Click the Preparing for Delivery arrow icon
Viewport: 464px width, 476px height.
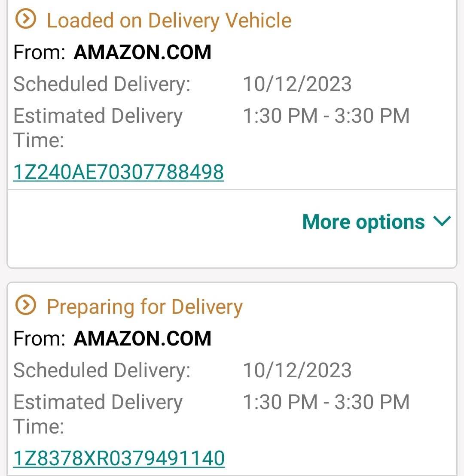pos(25,305)
